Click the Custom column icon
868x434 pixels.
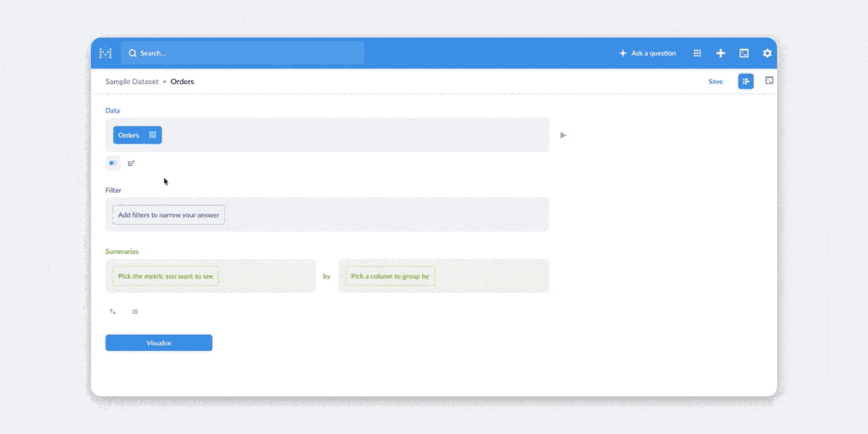point(131,163)
